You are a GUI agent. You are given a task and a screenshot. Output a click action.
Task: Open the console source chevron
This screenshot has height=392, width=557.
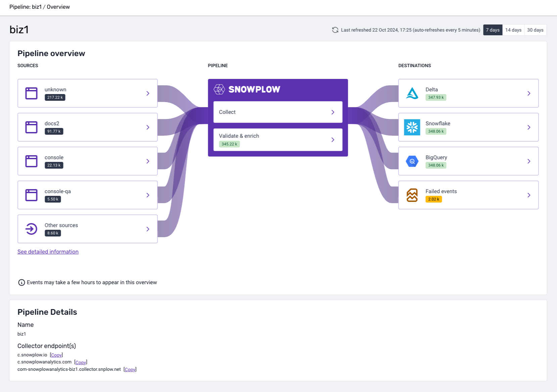[148, 161]
